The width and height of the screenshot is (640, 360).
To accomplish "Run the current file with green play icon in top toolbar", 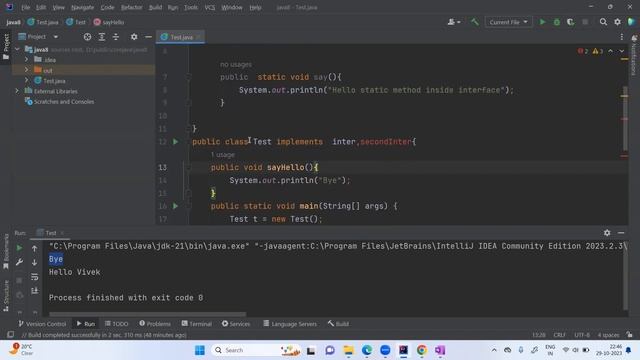I will click(x=542, y=22).
